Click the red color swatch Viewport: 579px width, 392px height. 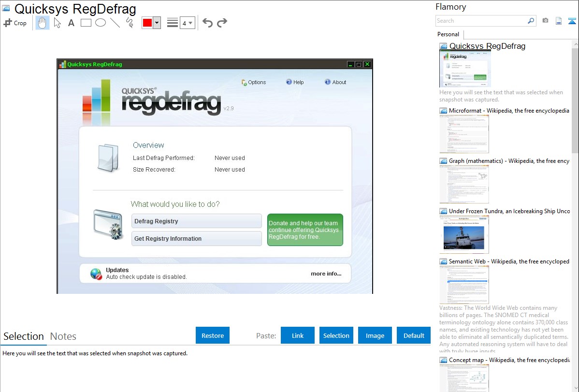[147, 23]
